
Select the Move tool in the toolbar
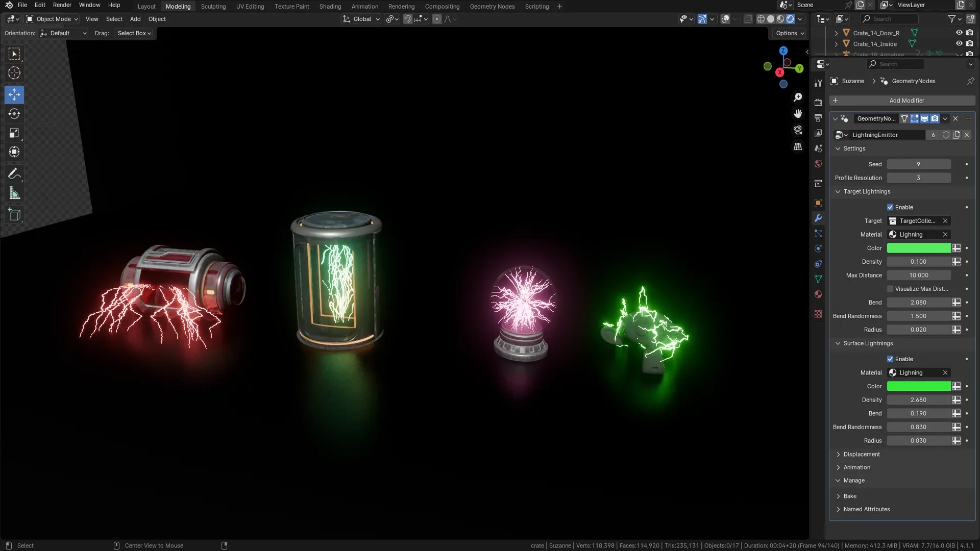(14, 94)
